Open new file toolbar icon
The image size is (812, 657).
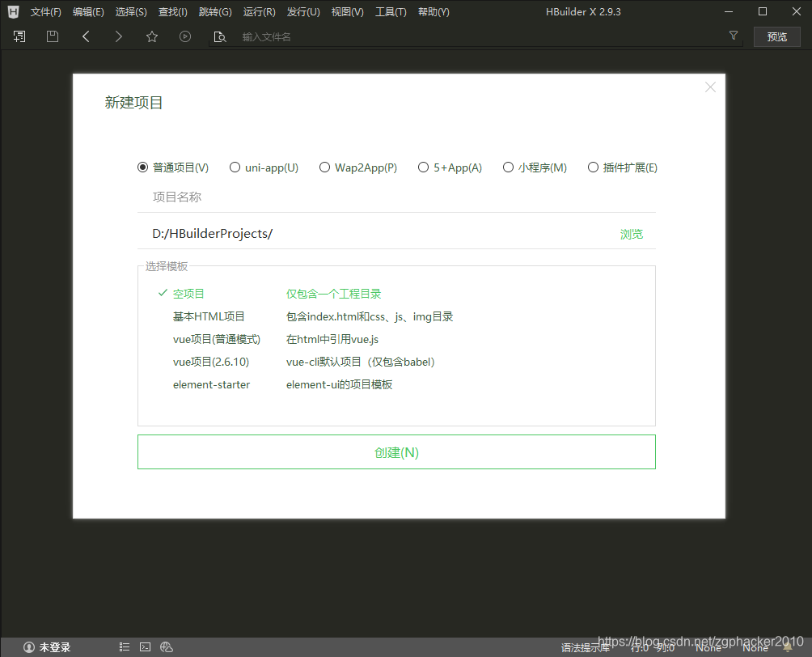coord(19,36)
